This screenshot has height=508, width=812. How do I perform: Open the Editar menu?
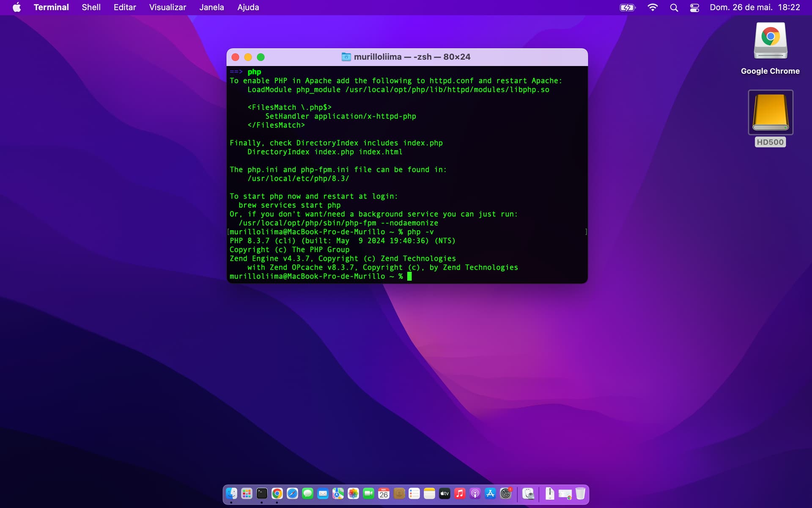tap(125, 7)
